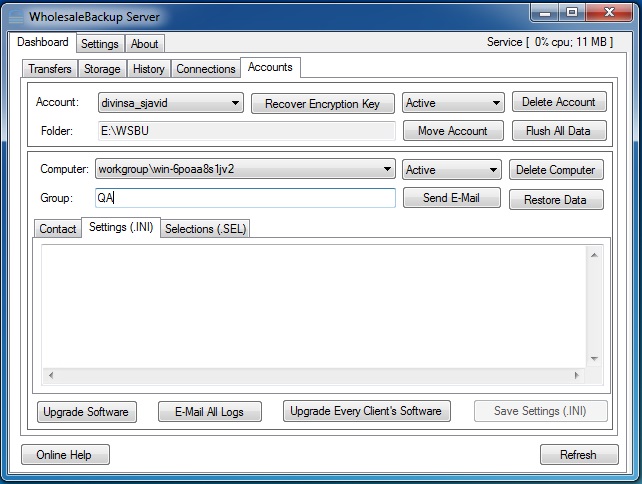Click the Save Settings (.INI) button

(540, 411)
